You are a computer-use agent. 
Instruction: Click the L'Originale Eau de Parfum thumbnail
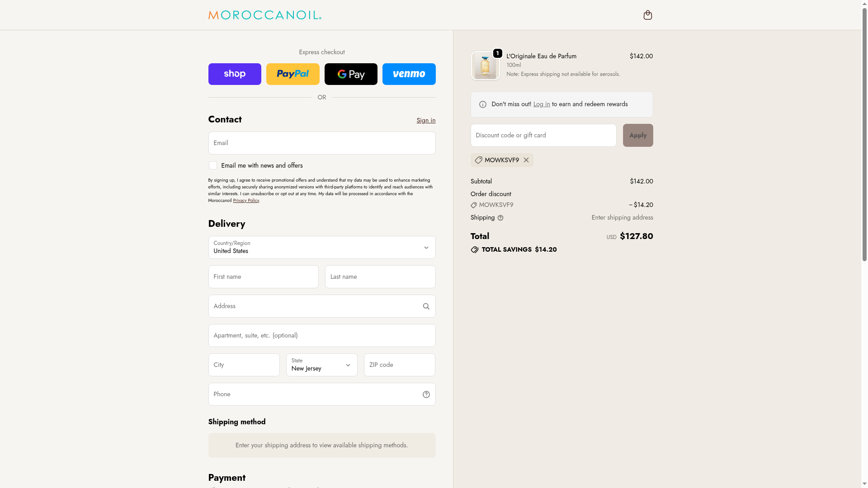point(485,66)
